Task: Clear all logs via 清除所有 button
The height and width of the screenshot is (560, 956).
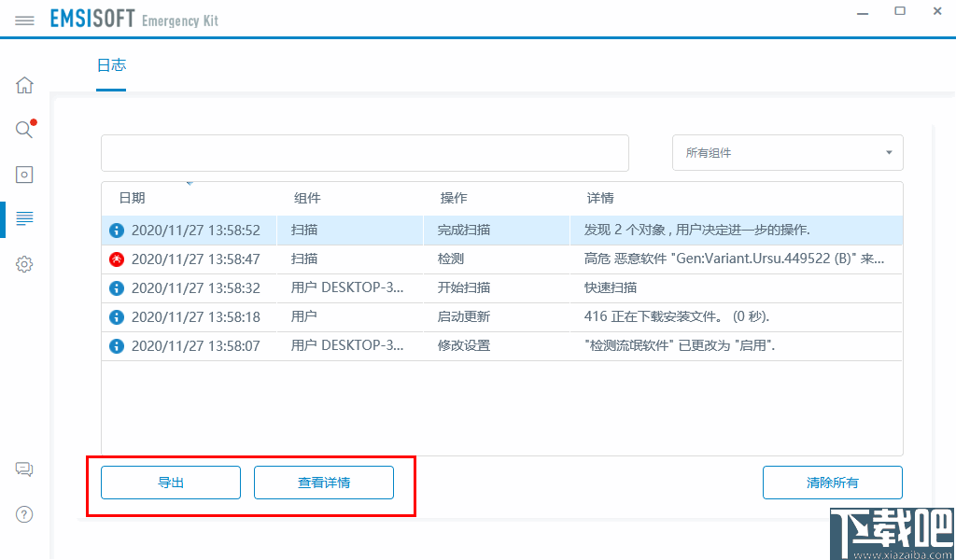Action: [x=832, y=483]
